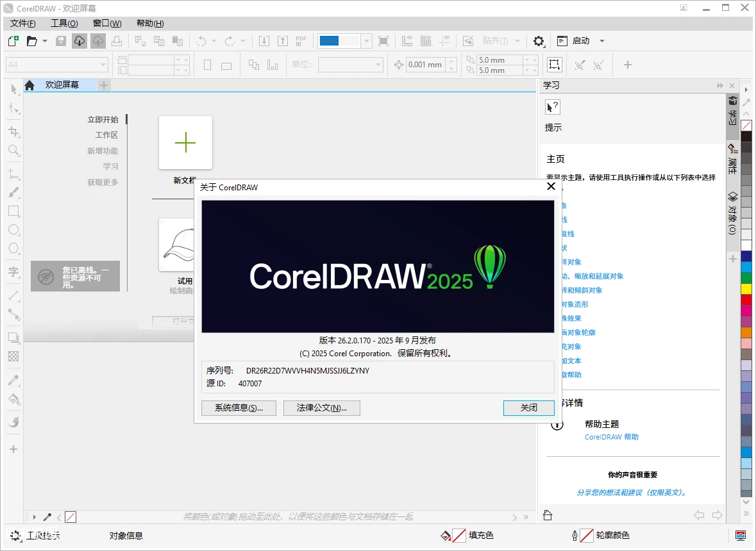Image resolution: width=756 pixels, height=551 pixels.
Task: Select the Zoom magnifier tool
Action: coord(13,151)
